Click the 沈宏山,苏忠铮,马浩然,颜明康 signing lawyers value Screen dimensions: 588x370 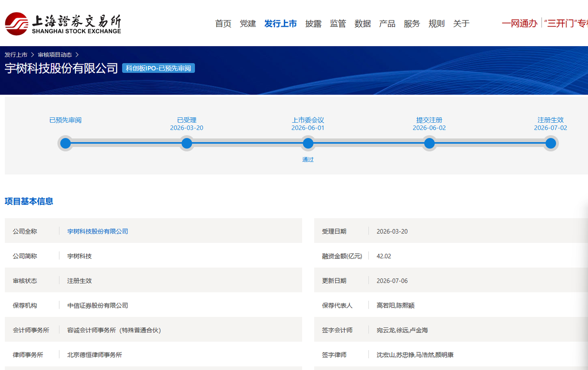coord(415,355)
